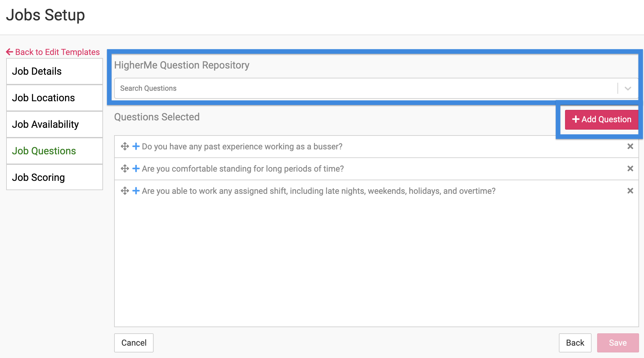Screen dimensions: 644x358
Task: Expand the assigned shift question with the plus icon
Action: [136, 191]
